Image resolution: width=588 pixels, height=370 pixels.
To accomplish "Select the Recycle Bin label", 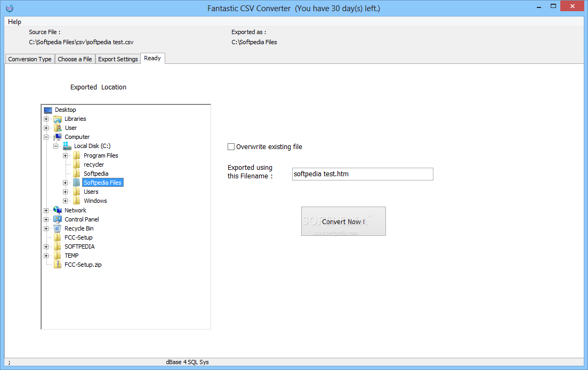I will pyautogui.click(x=79, y=228).
